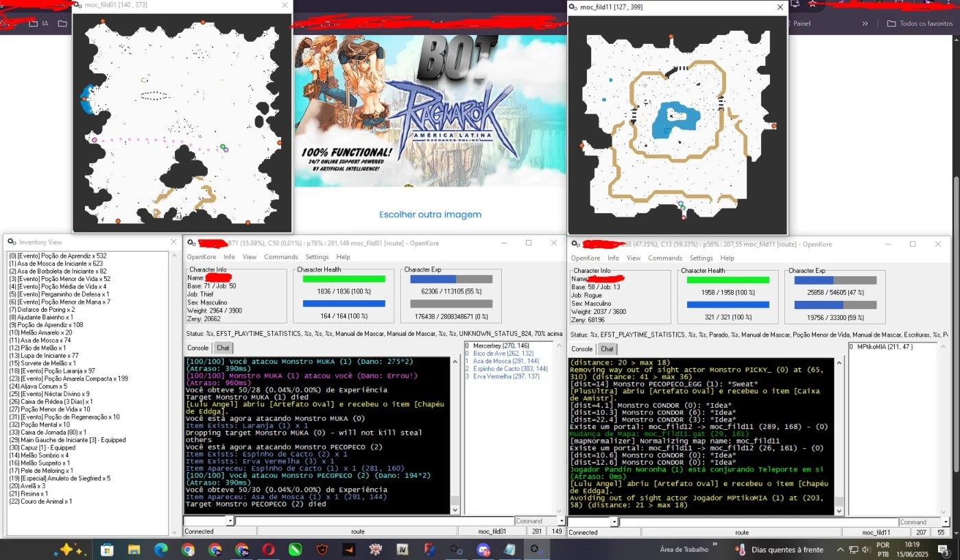Click the app icon of the Thief OpenKore window
The image size is (960, 560).
[192, 243]
